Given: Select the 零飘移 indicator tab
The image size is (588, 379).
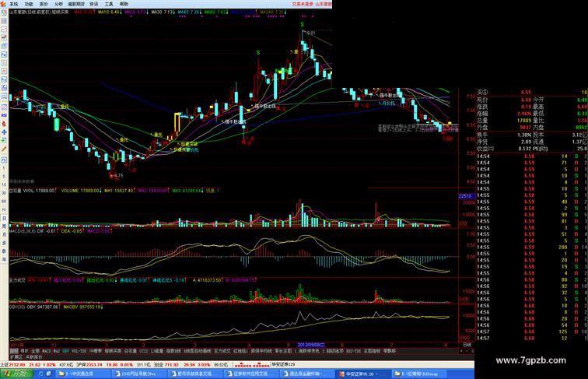Looking at the screenshot, I should 389,351.
